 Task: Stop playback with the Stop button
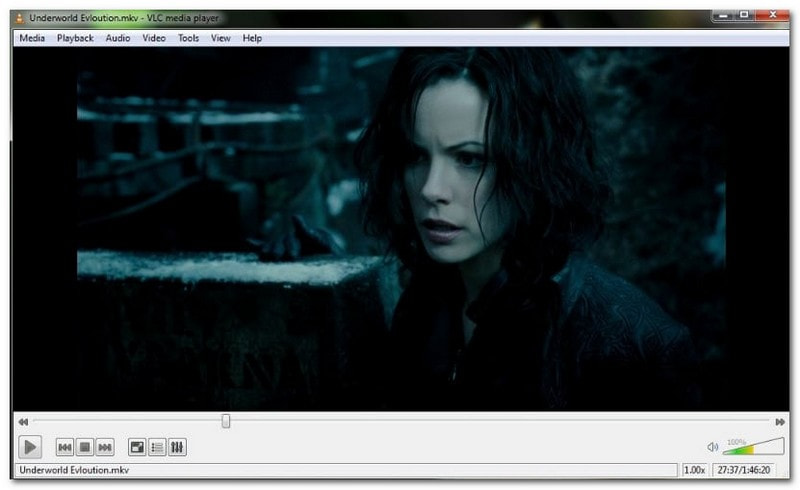[x=85, y=448]
